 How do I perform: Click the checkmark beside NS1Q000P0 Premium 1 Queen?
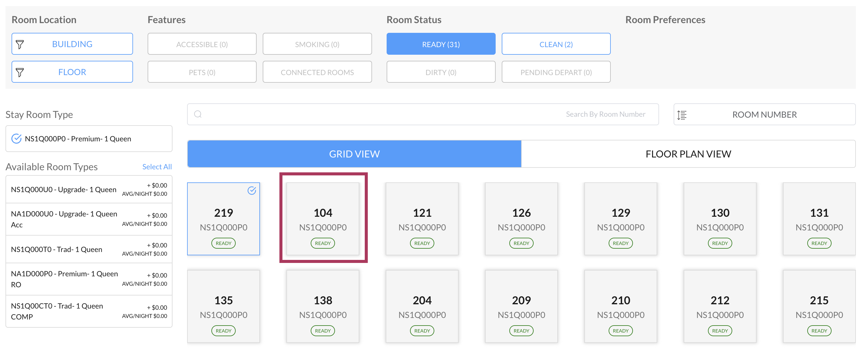[16, 139]
